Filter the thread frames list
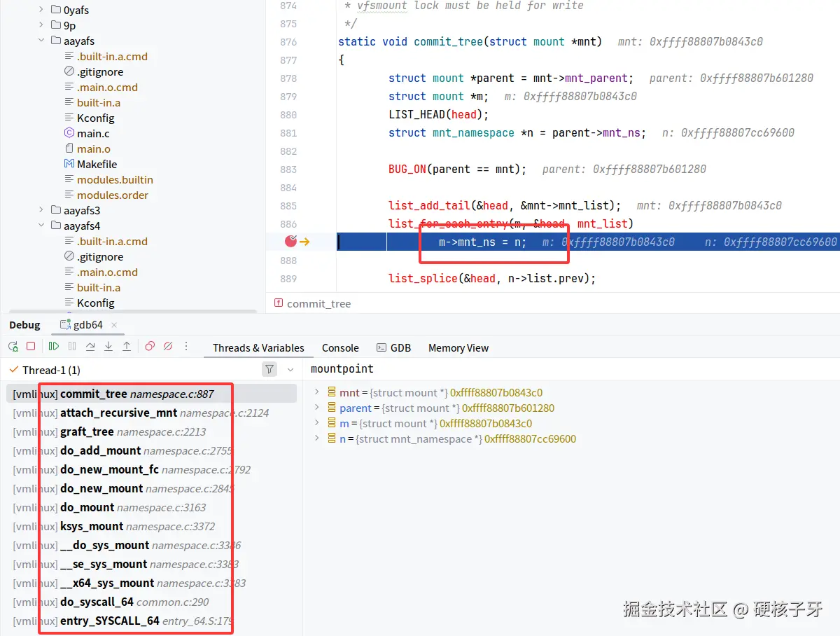The image size is (840, 636). (x=269, y=369)
